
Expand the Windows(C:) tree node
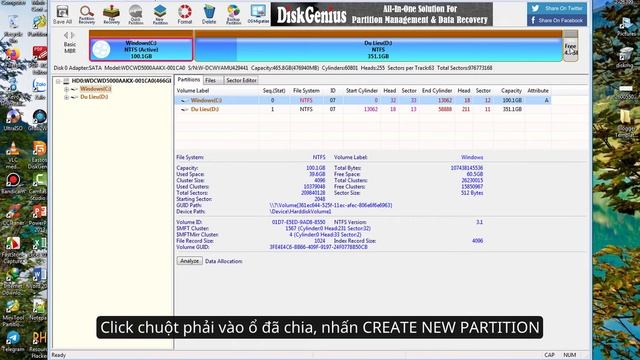(66, 89)
